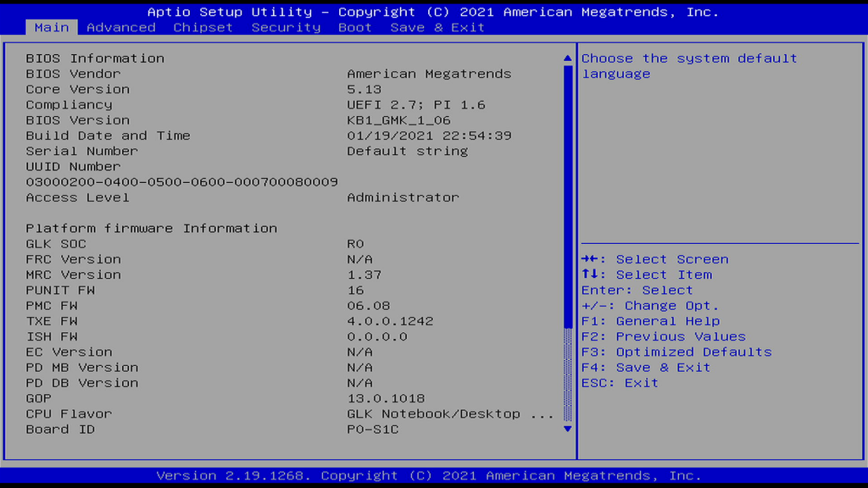Viewport: 868px width, 488px height.
Task: Switch to the Main tab
Action: (52, 27)
